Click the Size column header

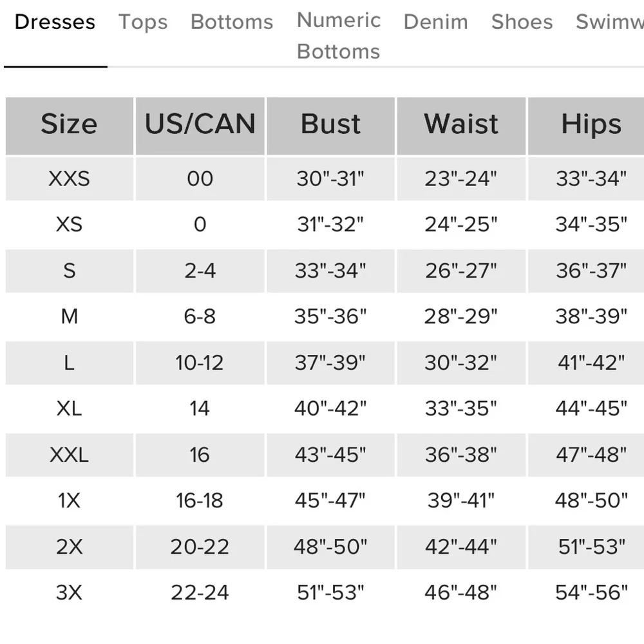(69, 124)
